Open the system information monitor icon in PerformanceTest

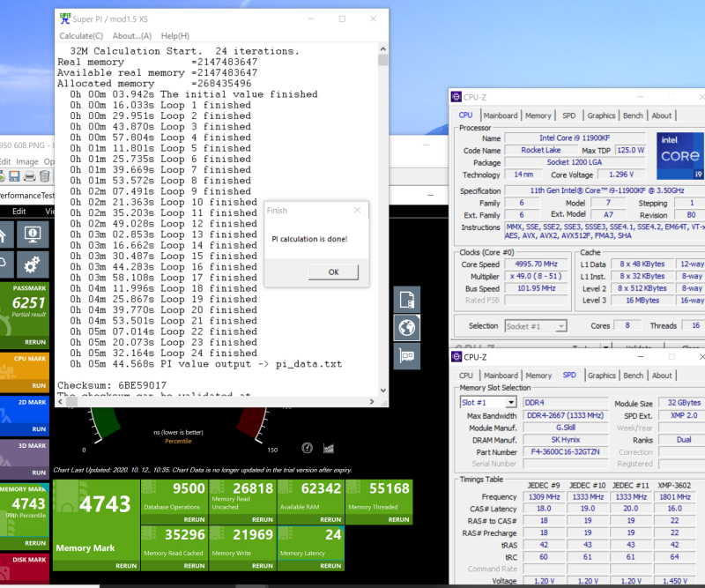[33, 234]
